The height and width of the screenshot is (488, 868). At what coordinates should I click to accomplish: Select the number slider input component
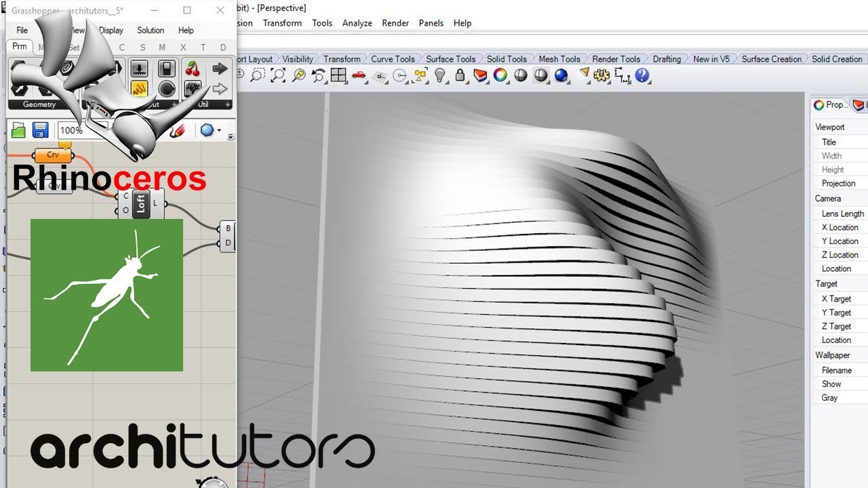point(140,68)
